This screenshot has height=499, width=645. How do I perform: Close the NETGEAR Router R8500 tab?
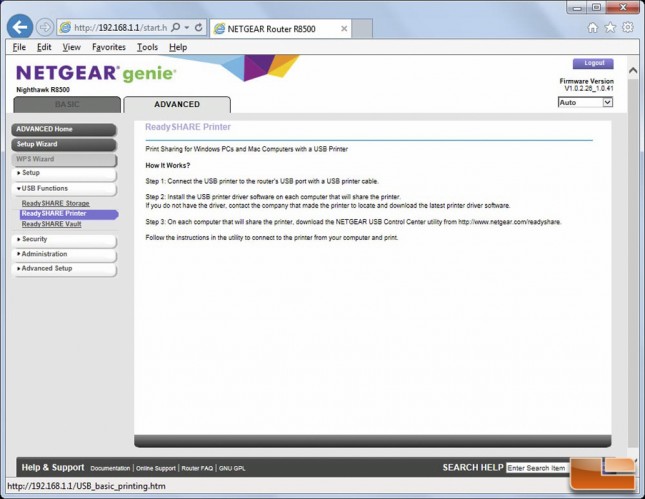coord(344,29)
